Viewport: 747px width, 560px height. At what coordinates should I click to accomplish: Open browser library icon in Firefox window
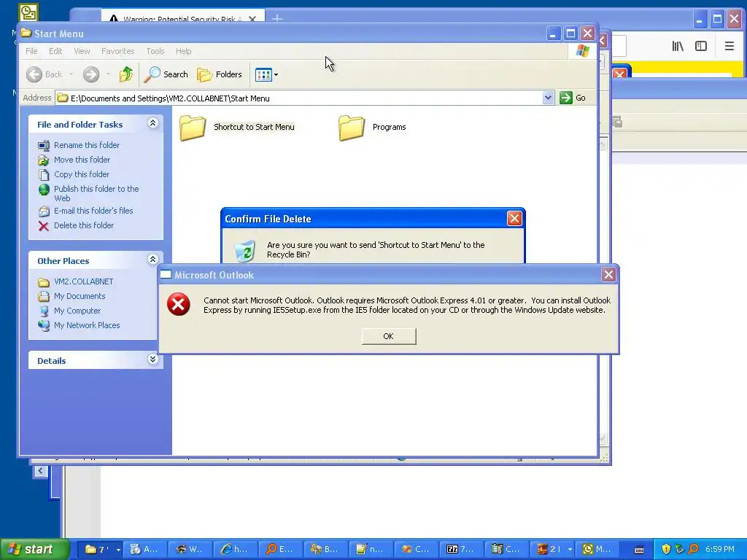(678, 46)
